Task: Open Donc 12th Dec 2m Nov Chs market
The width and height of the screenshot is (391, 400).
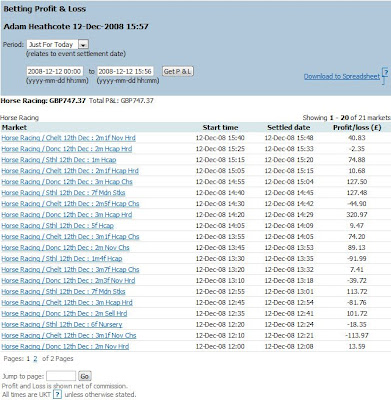Action: pos(65,248)
